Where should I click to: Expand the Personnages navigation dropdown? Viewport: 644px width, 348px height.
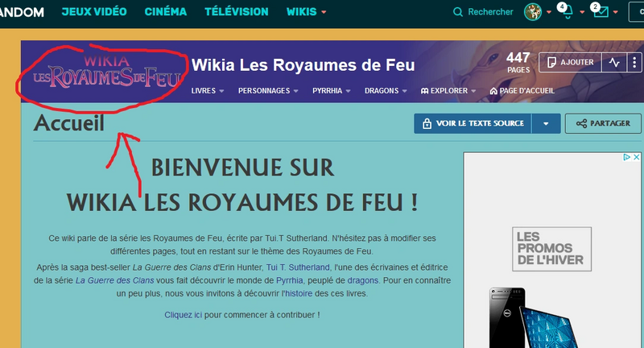[268, 91]
